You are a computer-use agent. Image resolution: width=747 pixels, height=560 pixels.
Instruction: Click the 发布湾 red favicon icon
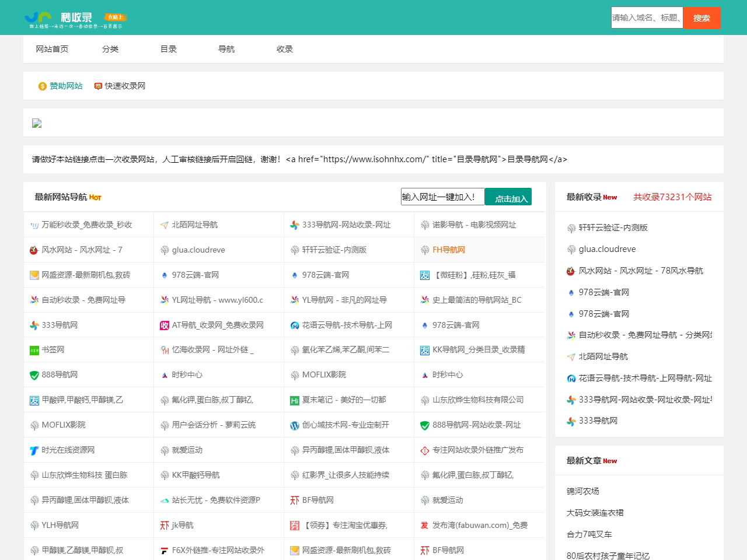425,525
